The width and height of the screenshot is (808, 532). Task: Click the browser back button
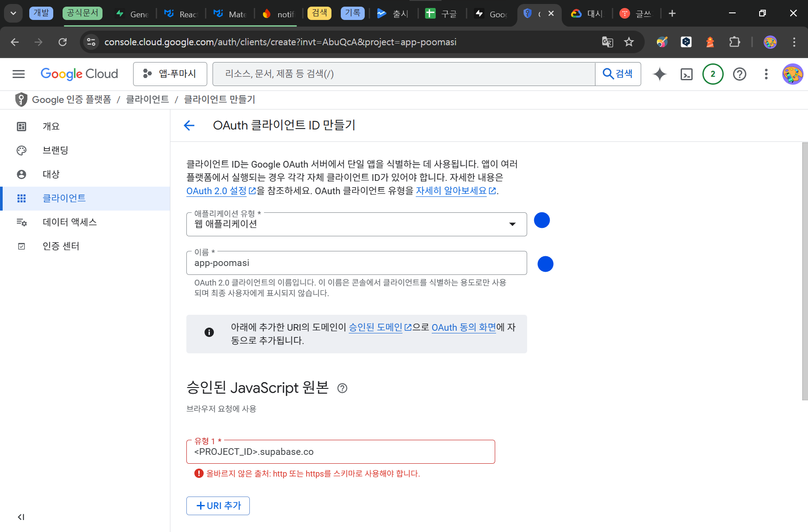point(15,42)
